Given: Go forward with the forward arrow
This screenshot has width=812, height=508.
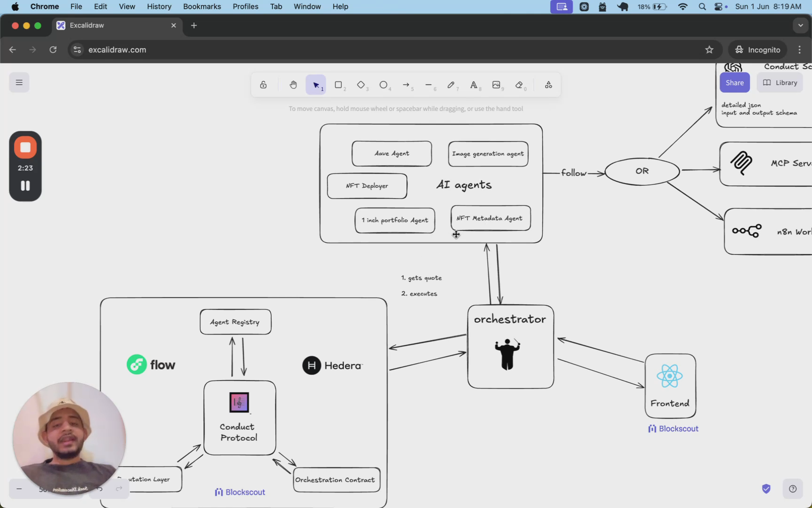Looking at the screenshot, I should pos(32,50).
